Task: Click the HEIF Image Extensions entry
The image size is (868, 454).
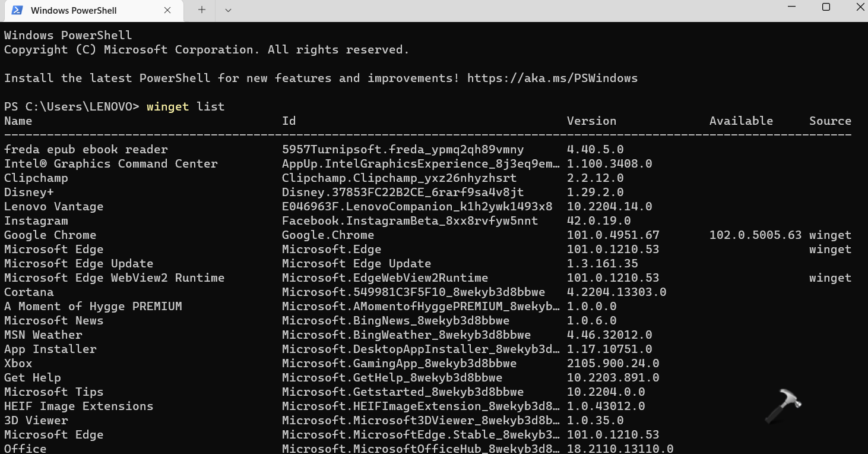Action: pos(78,406)
